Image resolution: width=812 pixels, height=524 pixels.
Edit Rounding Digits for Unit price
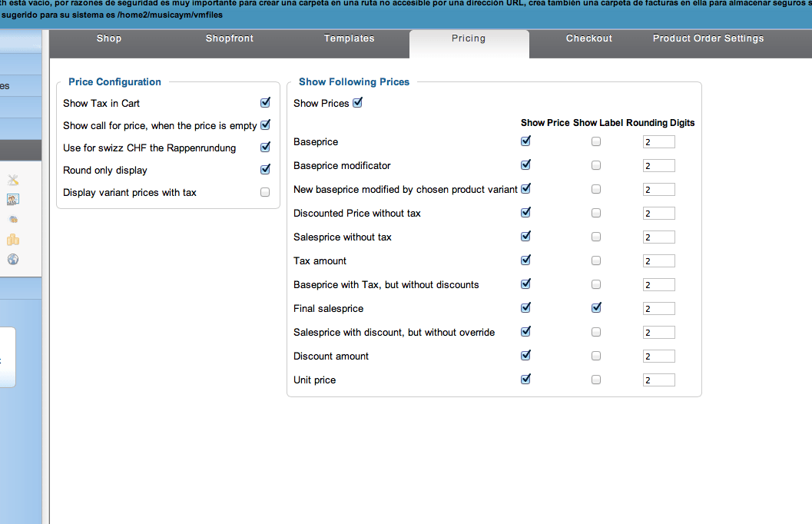pyautogui.click(x=658, y=380)
